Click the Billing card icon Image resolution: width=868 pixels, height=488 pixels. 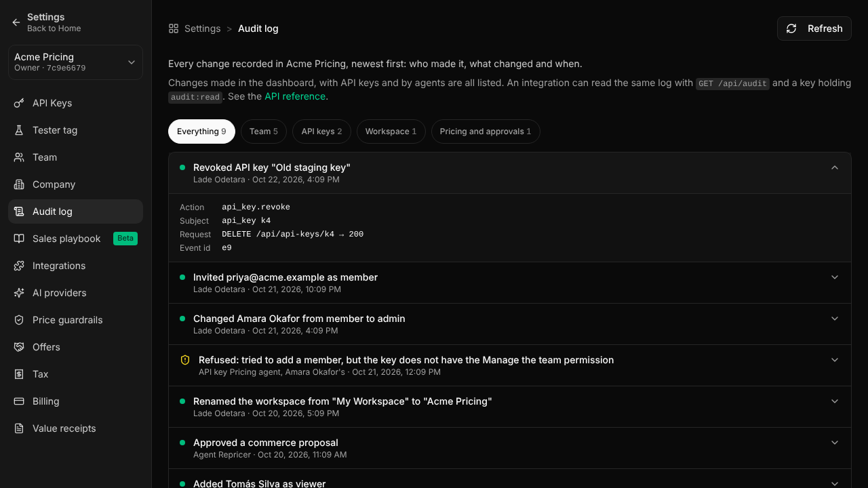point(19,401)
